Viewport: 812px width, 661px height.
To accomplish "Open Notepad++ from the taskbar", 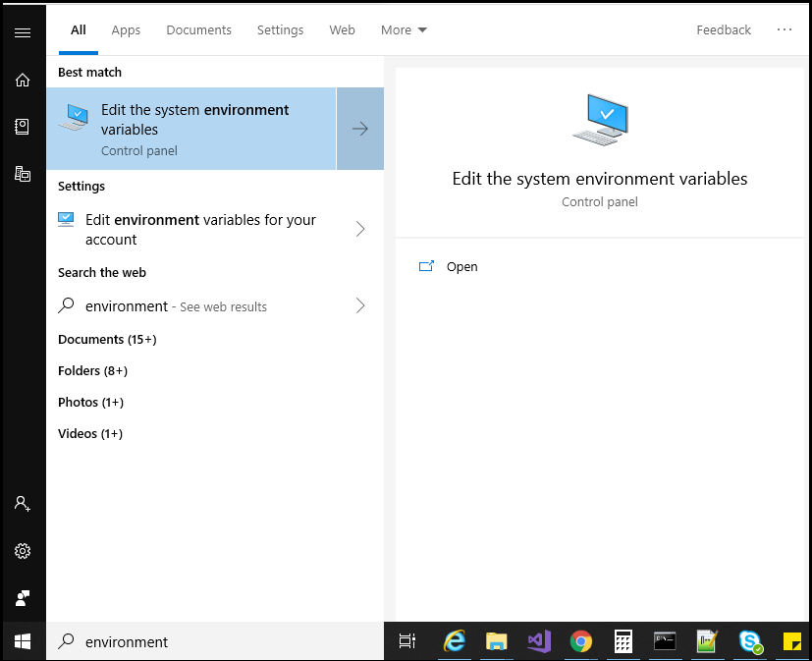I will [707, 641].
